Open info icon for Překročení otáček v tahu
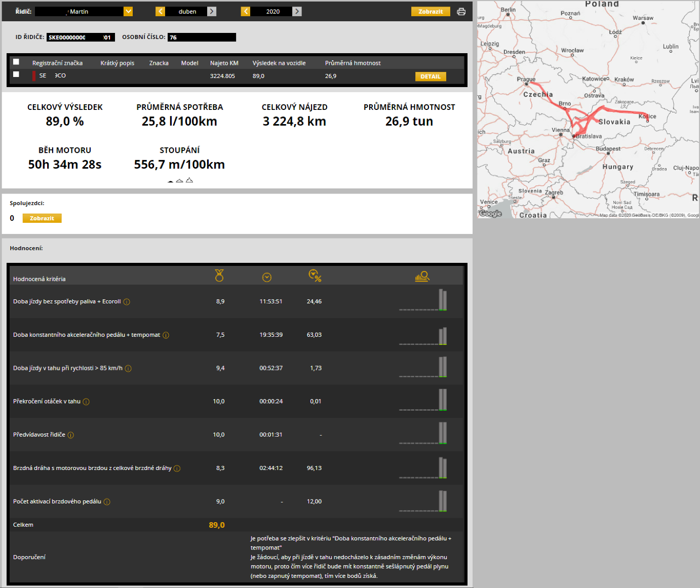The width and height of the screenshot is (700, 588). [86, 402]
